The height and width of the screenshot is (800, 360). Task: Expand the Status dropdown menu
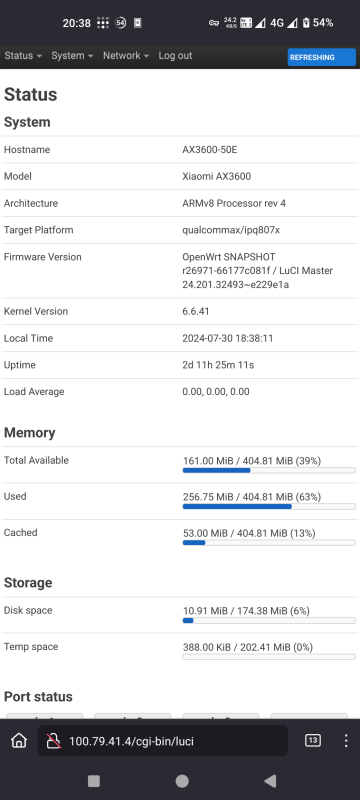point(23,56)
